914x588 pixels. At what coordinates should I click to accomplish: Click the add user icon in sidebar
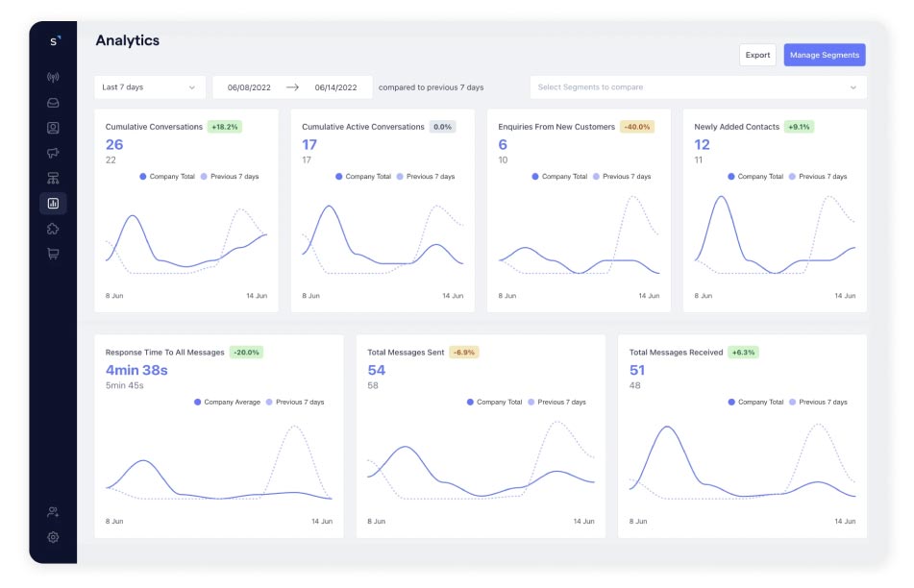53,512
